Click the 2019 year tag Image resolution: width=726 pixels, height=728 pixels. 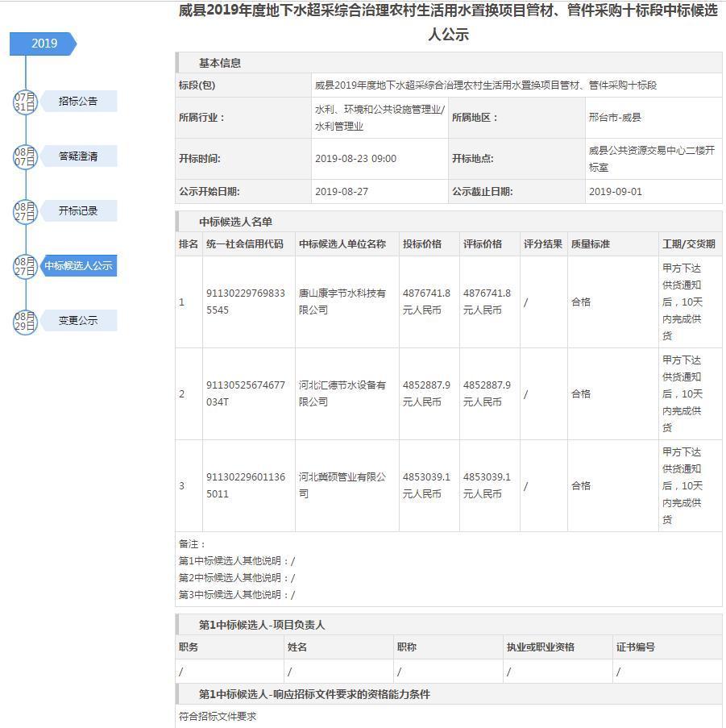click(44, 44)
